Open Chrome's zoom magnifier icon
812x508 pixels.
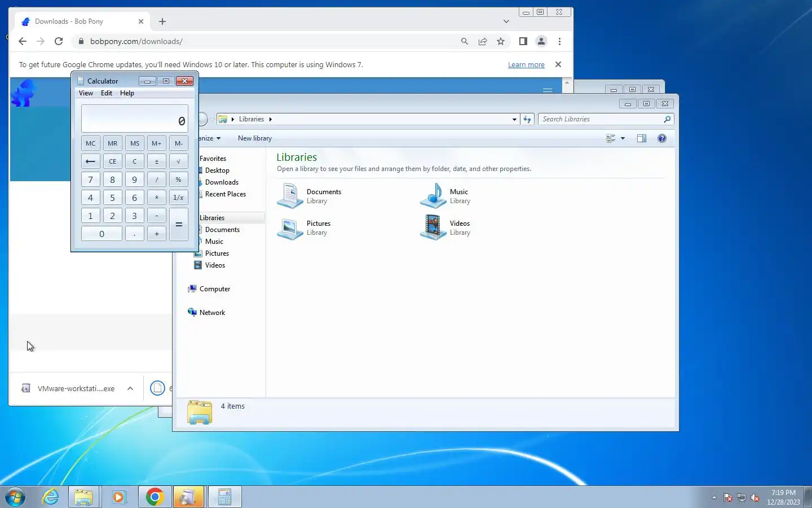point(465,41)
